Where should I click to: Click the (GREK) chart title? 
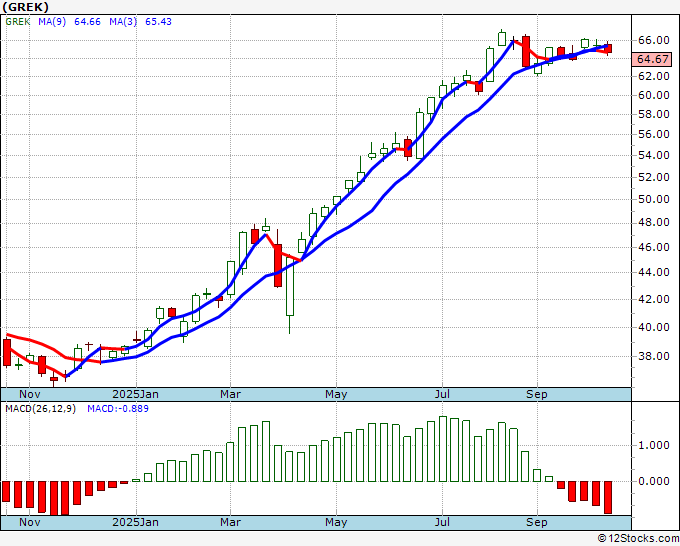click(x=26, y=7)
